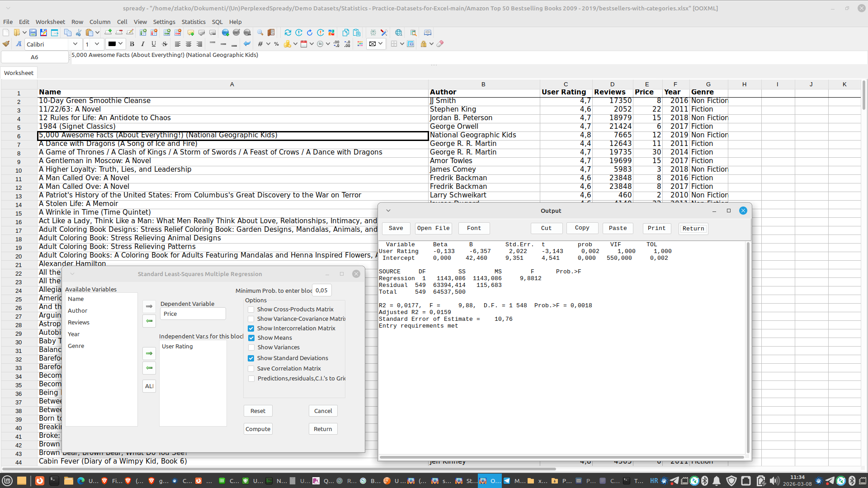Viewport: 868px width, 488px height.
Task: Click the Strikethrough formatting icon
Action: [165, 44]
